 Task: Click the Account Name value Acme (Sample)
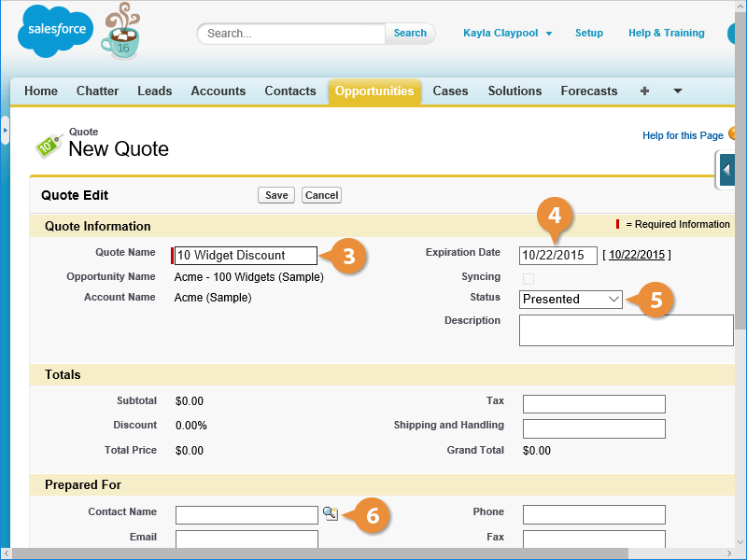(213, 298)
